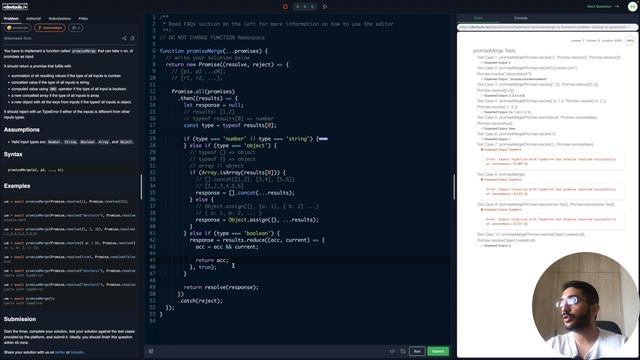This screenshot has width=640, height=360.
Task: Click the Assumptions heading
Action: [22, 130]
